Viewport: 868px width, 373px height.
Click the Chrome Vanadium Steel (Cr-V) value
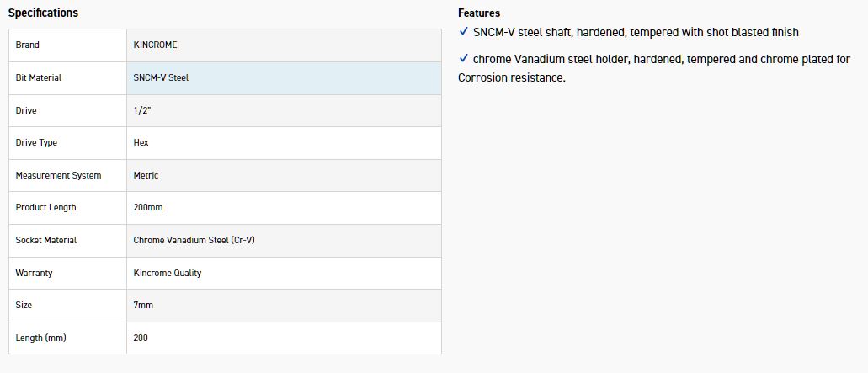pos(194,240)
